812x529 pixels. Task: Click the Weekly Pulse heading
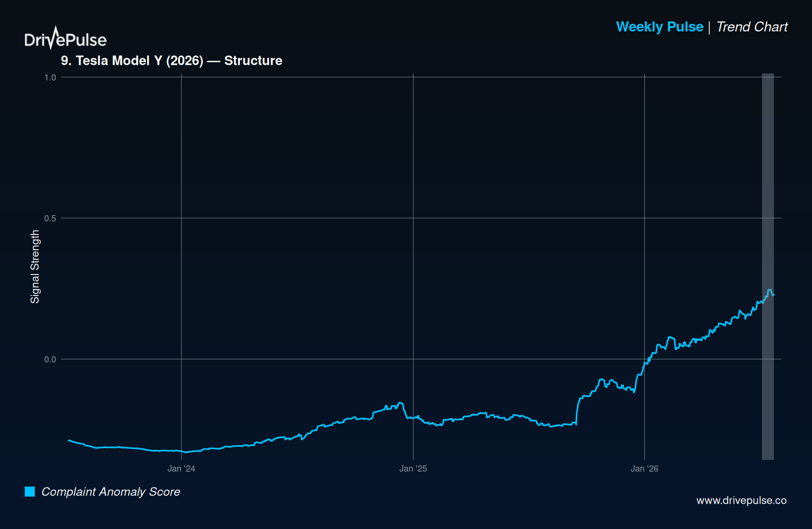(x=660, y=27)
